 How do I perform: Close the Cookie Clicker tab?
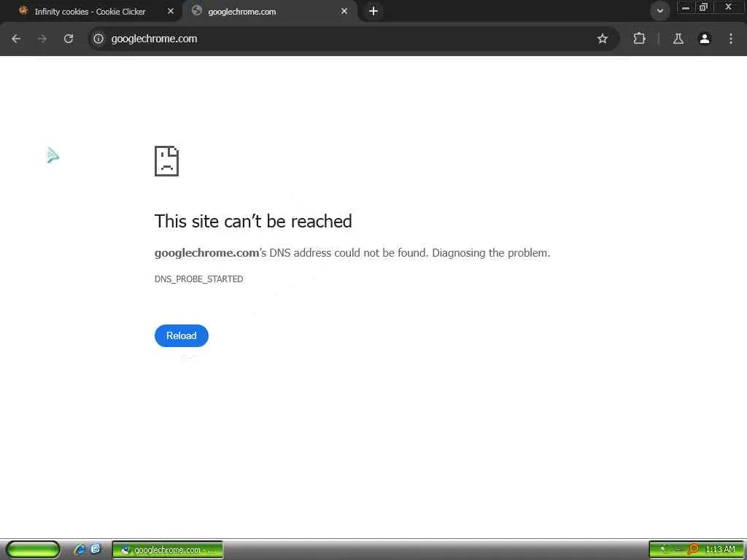click(171, 11)
